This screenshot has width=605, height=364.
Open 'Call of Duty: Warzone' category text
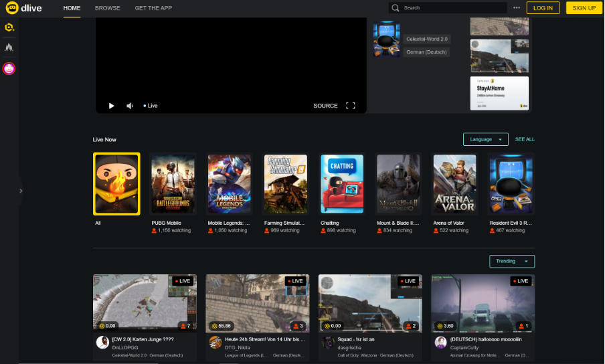pyautogui.click(x=357, y=355)
